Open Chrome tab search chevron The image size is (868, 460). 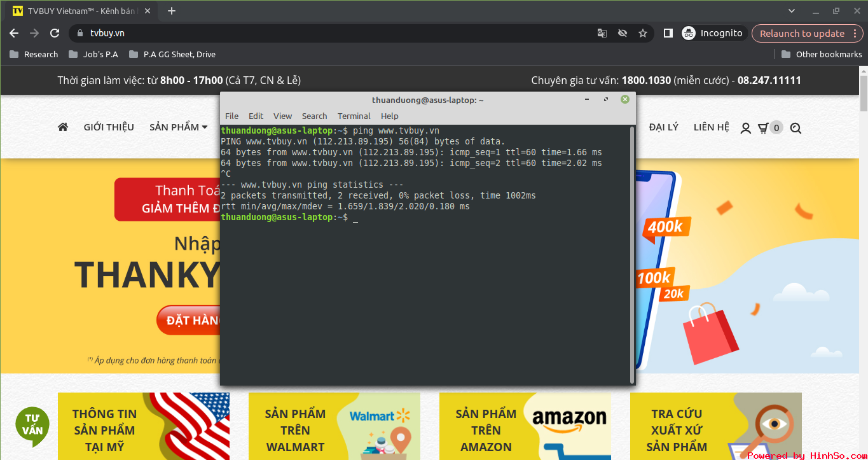(x=792, y=11)
